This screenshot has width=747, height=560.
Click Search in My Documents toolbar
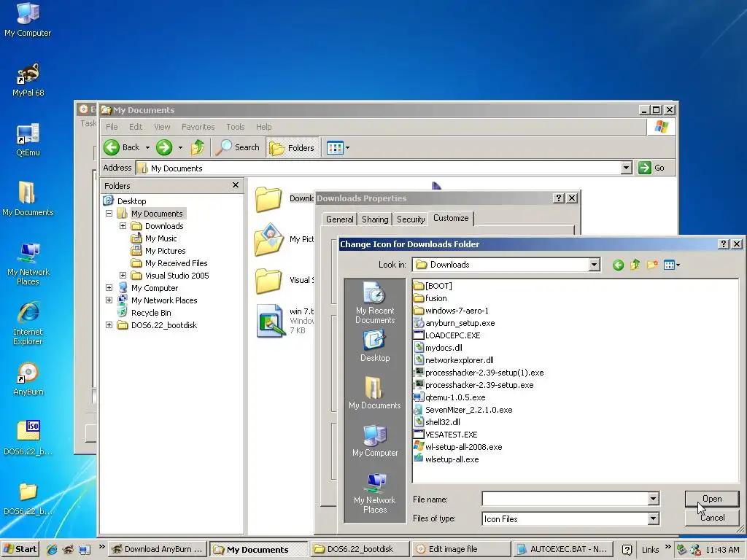(237, 147)
